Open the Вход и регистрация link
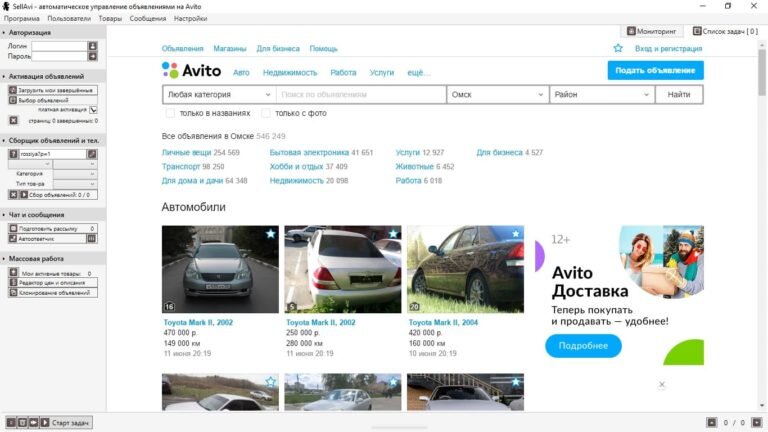 669,48
